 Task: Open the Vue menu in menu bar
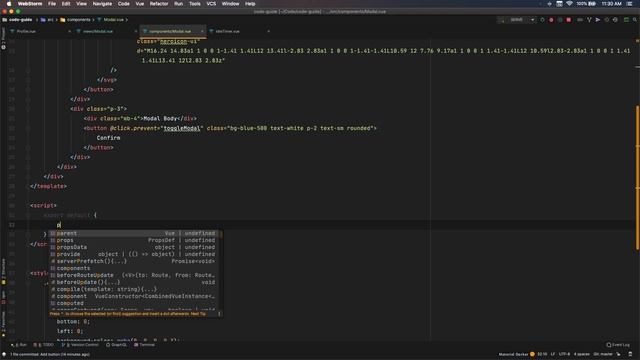coord(140,4)
